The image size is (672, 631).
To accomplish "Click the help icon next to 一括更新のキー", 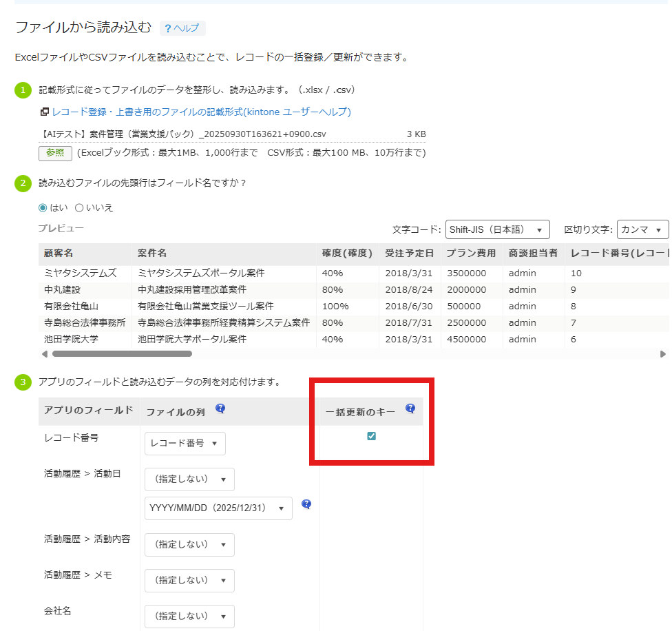I will [410, 408].
